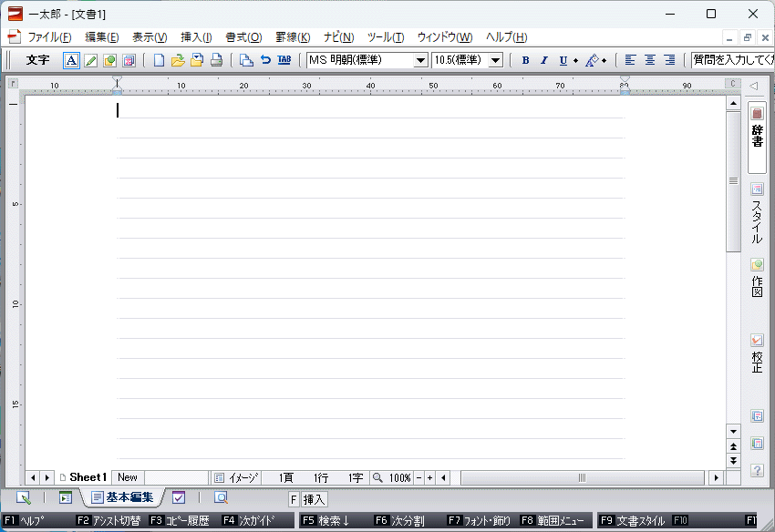This screenshot has width=775, height=532.
Task: Select the pencil ruled-line mode icon
Action: coord(91,60)
